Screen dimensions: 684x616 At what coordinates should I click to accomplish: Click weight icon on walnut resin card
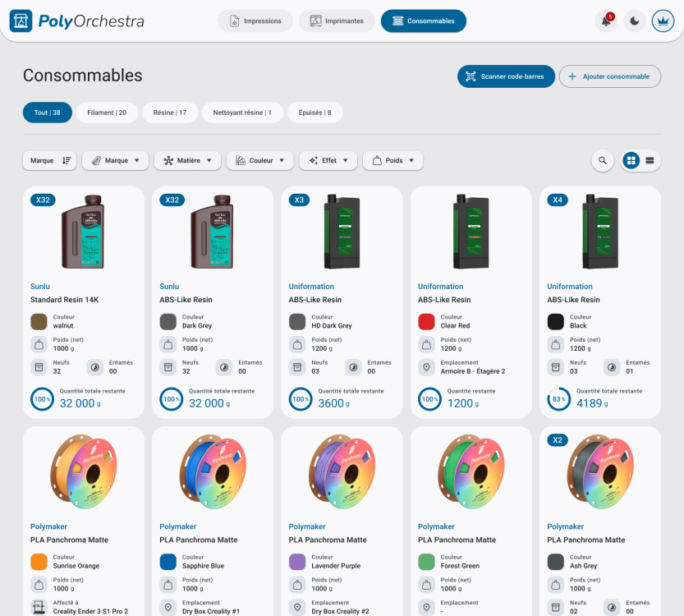tap(39, 345)
